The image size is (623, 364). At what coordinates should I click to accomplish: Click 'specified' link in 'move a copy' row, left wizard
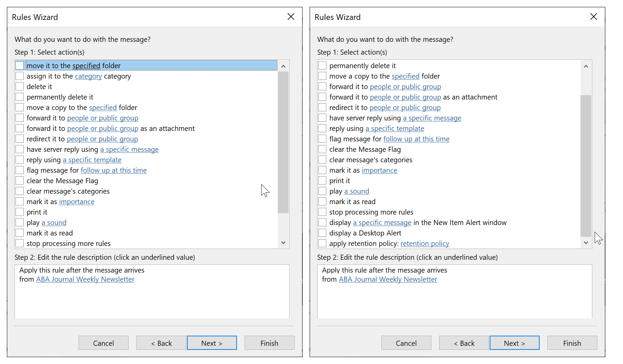tap(103, 108)
